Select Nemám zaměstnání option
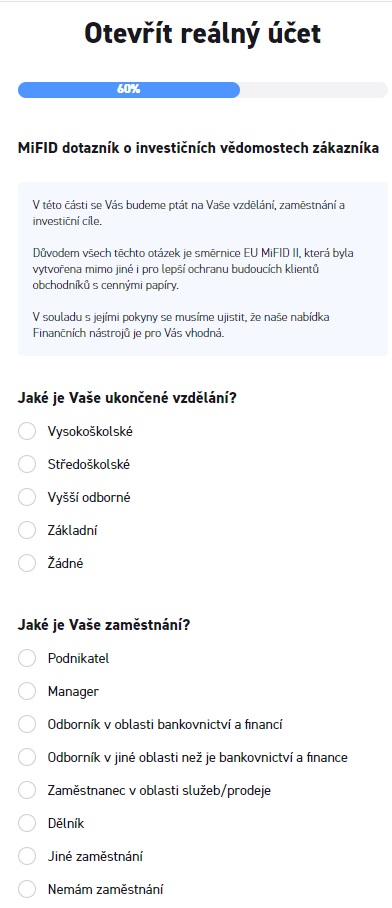This screenshot has width=392, height=908. 27,889
